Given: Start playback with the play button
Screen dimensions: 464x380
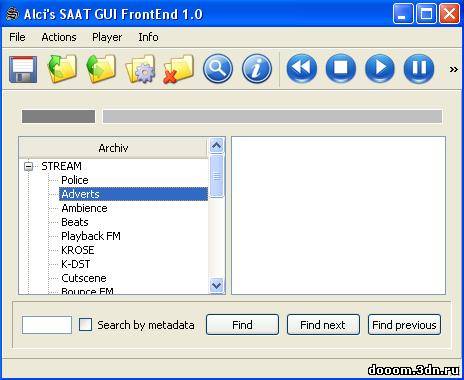Looking at the screenshot, I should point(380,69).
